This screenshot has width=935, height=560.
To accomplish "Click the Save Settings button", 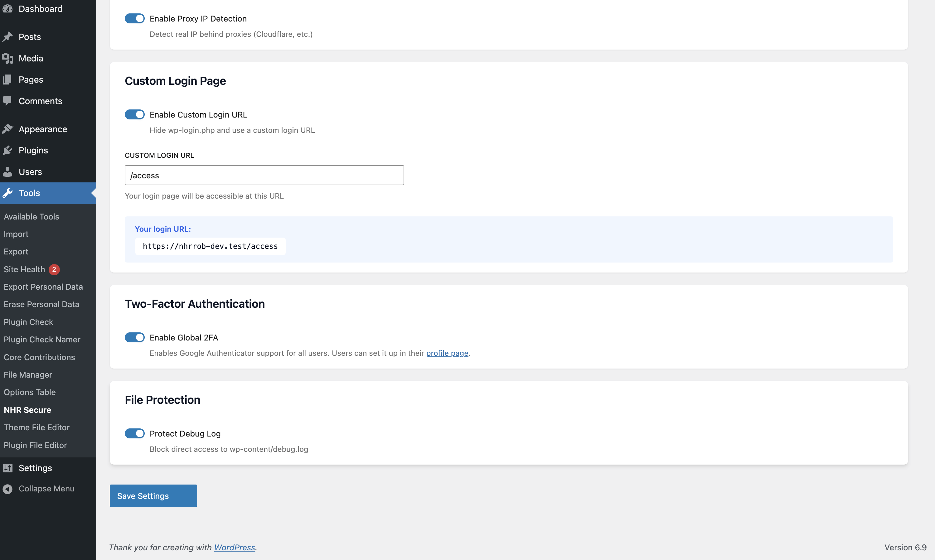I will [153, 495].
